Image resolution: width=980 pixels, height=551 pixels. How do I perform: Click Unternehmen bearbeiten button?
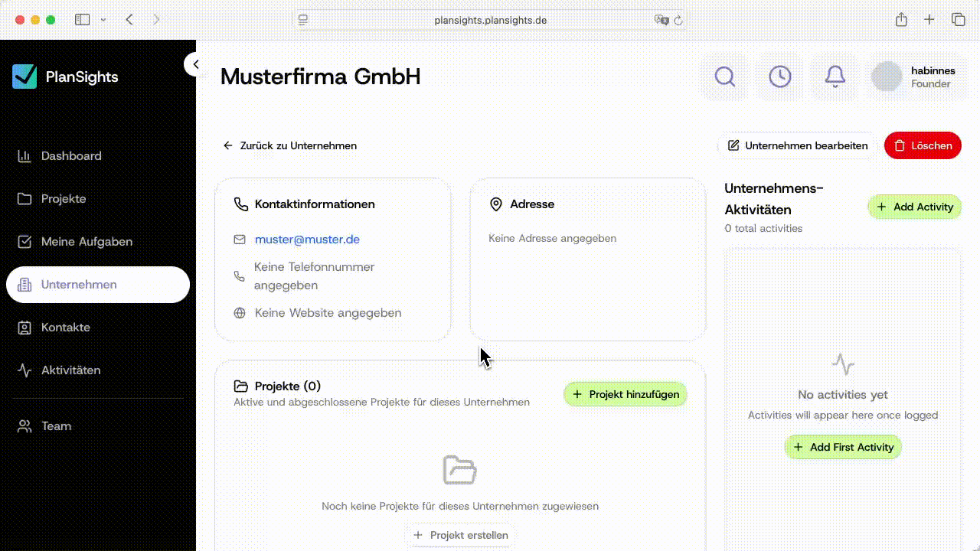pyautogui.click(x=797, y=145)
